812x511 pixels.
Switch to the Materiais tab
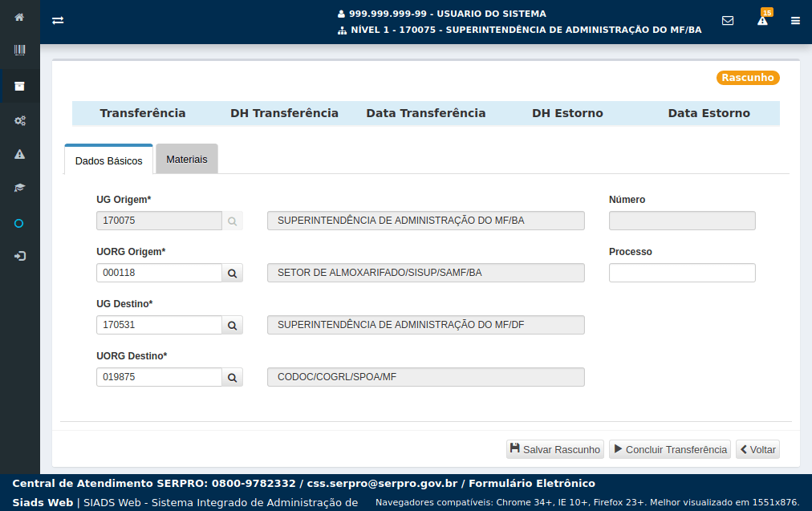[x=187, y=160]
